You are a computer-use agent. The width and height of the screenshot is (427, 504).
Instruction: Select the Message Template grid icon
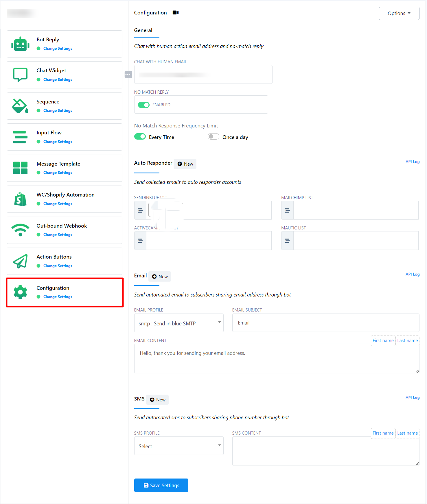20,168
